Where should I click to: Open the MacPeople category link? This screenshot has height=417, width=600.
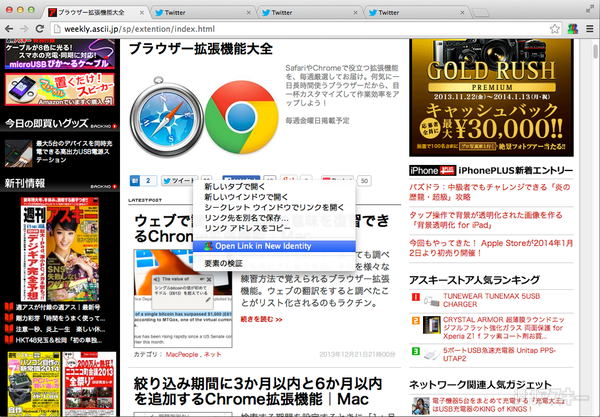click(182, 354)
